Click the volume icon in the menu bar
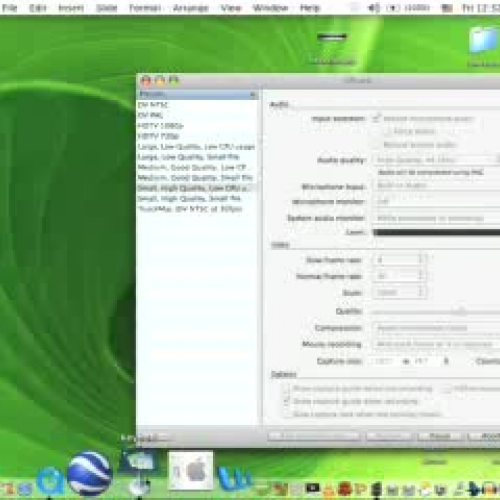Viewport: 500px width, 500px height. pyautogui.click(x=373, y=8)
